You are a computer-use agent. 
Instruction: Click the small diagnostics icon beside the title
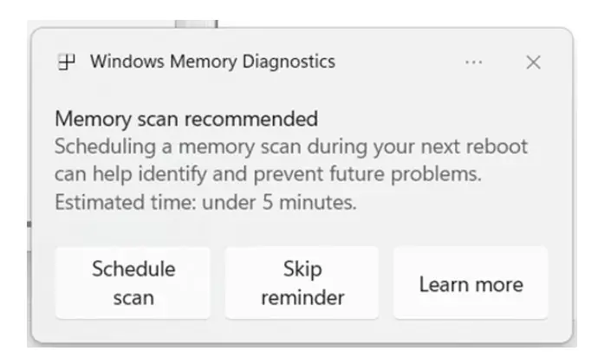[x=66, y=62]
